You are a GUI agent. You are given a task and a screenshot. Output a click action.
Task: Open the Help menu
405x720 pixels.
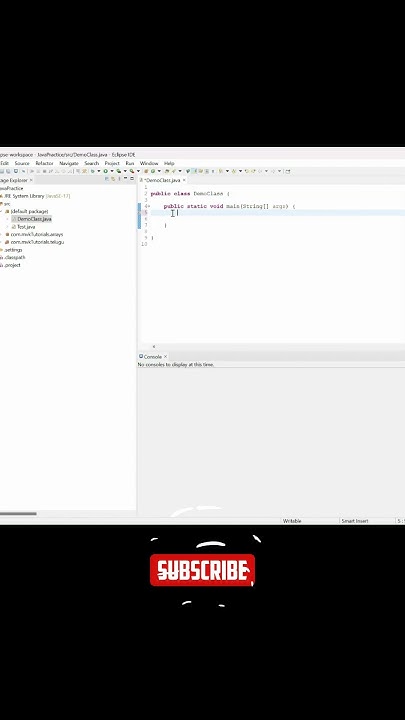[169, 163]
